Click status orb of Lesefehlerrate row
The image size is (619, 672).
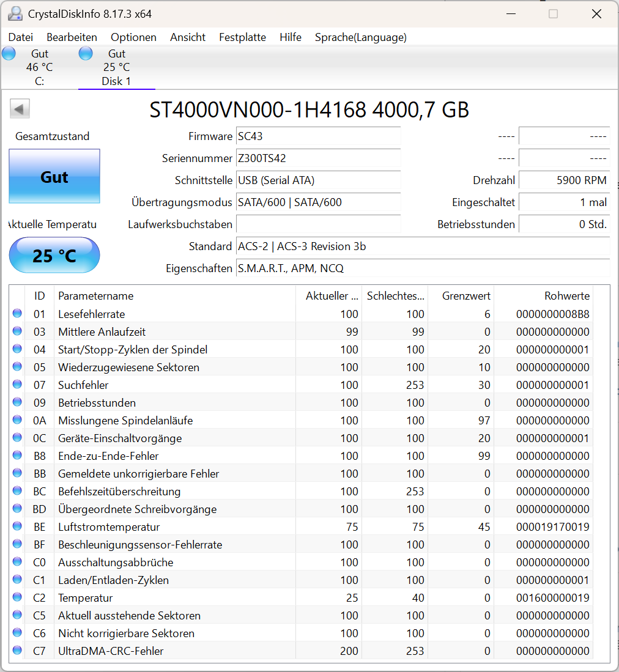[x=17, y=313]
